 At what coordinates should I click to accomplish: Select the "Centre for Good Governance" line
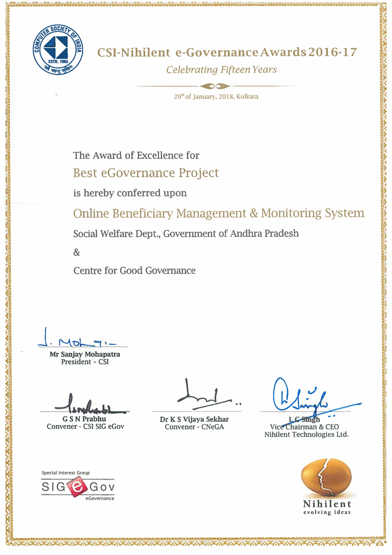click(x=135, y=270)
